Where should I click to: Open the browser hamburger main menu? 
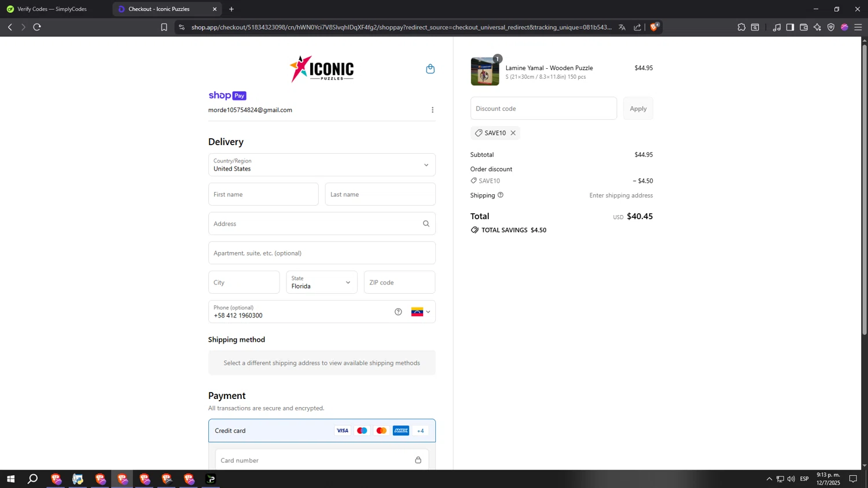point(858,27)
